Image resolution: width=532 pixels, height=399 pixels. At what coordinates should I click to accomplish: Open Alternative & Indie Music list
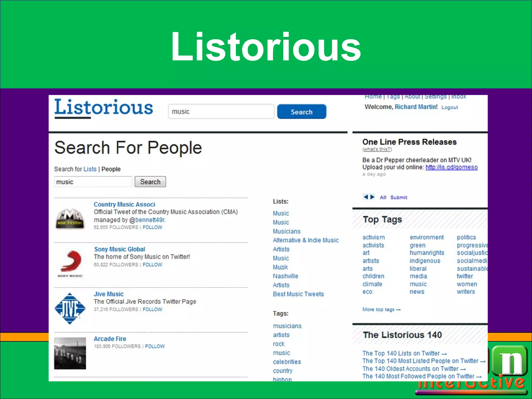click(306, 240)
